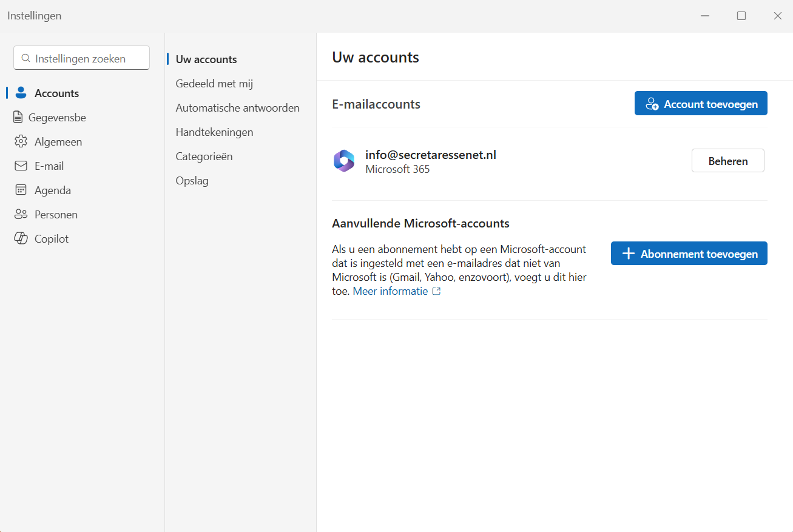The width and height of the screenshot is (793, 532).
Task: Click the Gegevensbe document icon
Action: tap(18, 117)
